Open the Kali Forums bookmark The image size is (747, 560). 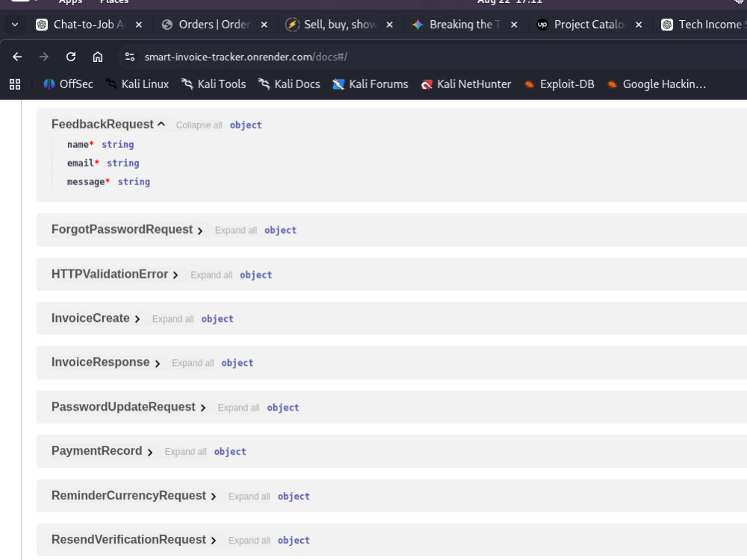click(x=371, y=84)
